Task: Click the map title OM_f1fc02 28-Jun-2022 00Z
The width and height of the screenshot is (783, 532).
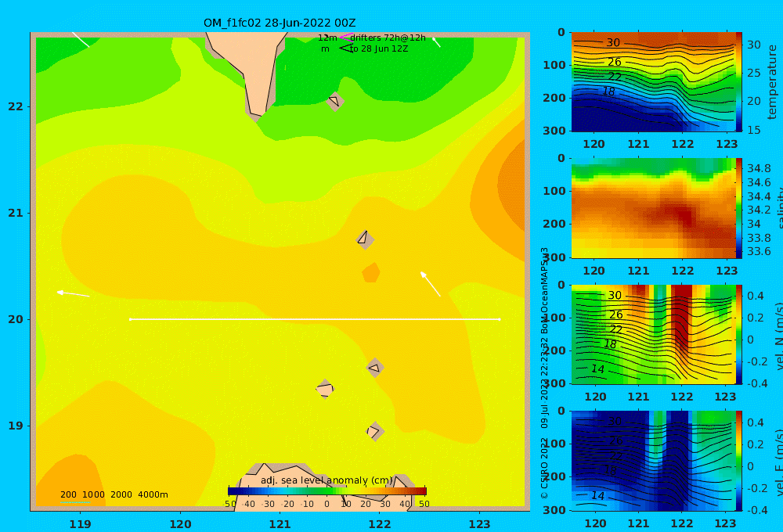Action: click(x=280, y=23)
